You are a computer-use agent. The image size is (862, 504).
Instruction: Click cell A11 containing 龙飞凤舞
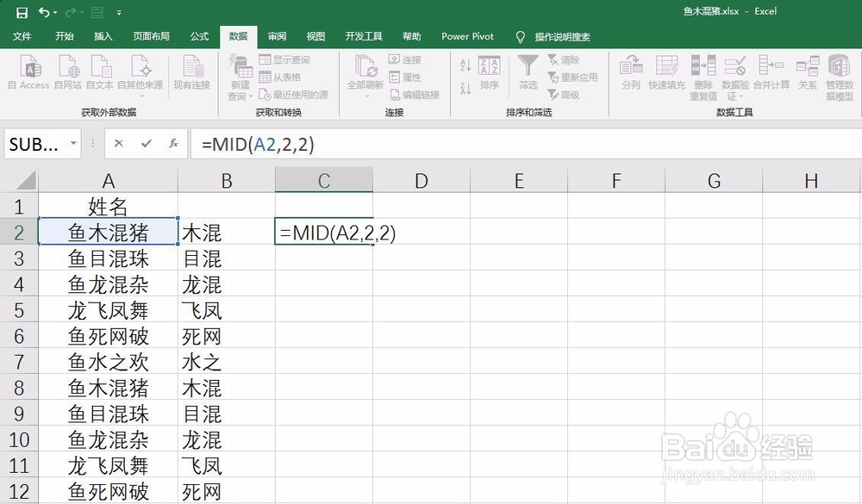109,465
